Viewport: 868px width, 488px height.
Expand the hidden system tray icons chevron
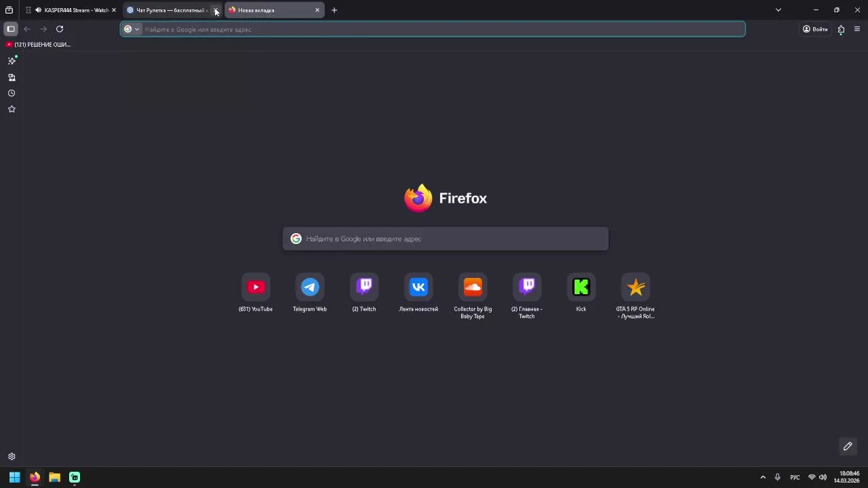[x=763, y=477]
